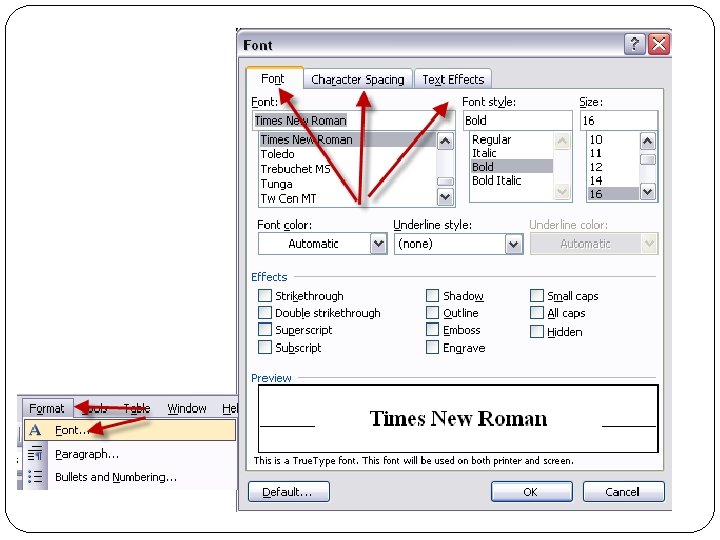Choose Font... from Format menu

(130, 430)
